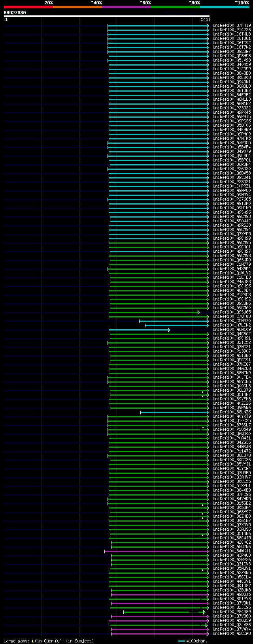
Task: Click the Large gaps legend text
Action: pyautogui.click(x=49, y=641)
